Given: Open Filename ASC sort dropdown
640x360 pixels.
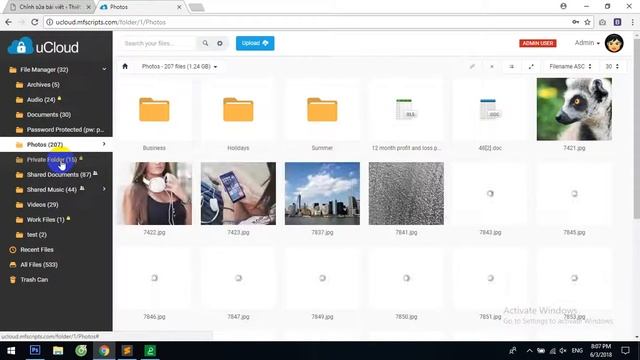Looking at the screenshot, I should click(570, 67).
